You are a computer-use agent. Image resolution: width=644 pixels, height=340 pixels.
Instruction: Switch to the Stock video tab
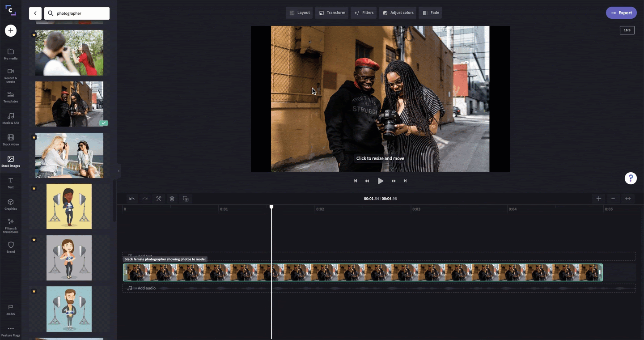[11, 140]
